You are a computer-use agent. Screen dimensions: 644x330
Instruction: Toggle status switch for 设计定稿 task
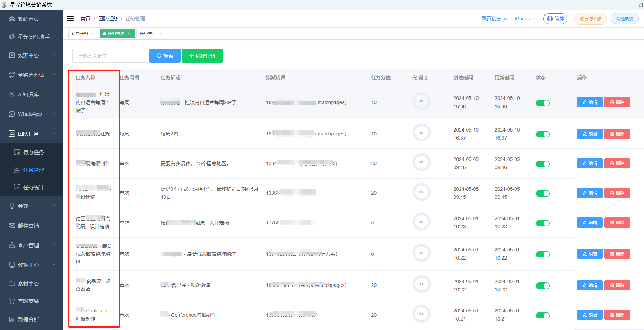(x=543, y=223)
